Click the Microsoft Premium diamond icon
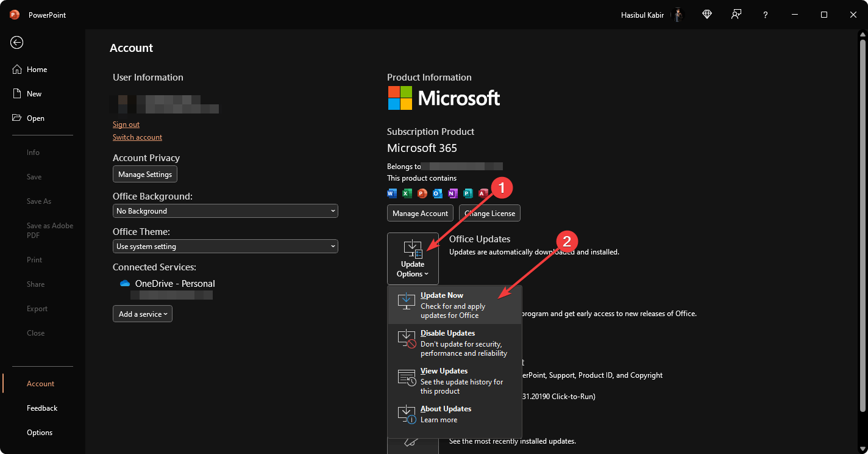 [x=707, y=15]
